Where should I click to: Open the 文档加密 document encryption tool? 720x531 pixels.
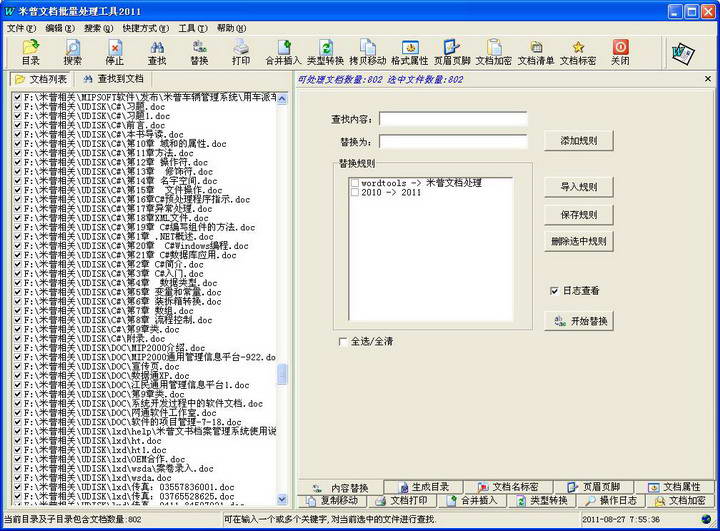[x=494, y=52]
